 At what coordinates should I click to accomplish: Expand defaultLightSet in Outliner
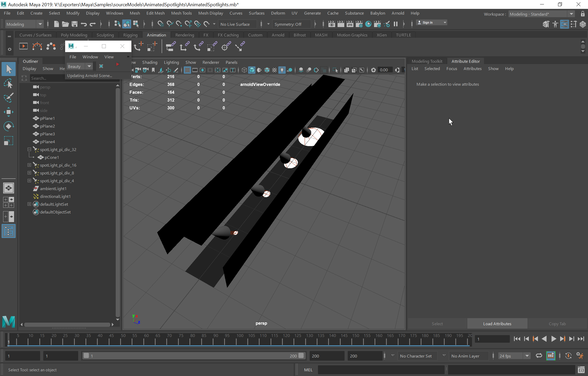[29, 204]
